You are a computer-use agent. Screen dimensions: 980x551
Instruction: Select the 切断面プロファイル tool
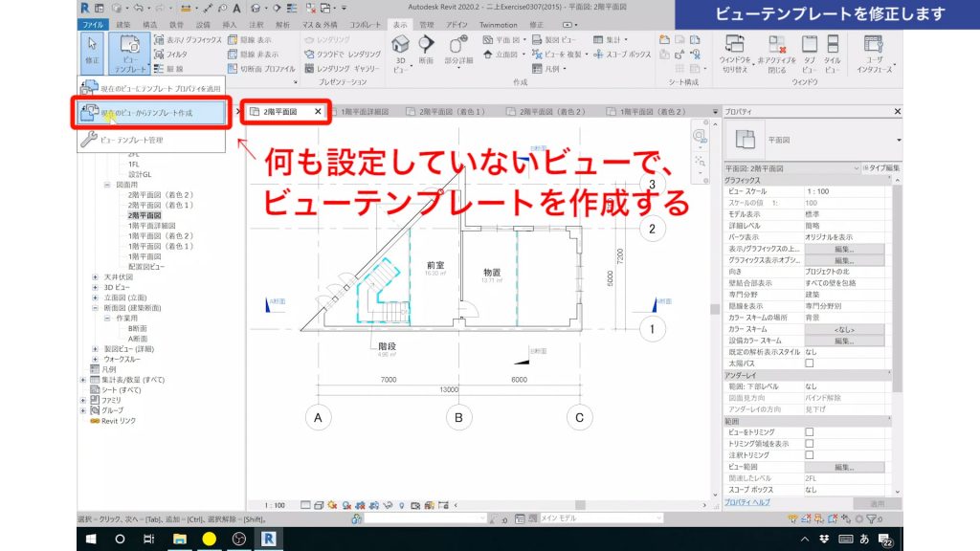pyautogui.click(x=260, y=69)
